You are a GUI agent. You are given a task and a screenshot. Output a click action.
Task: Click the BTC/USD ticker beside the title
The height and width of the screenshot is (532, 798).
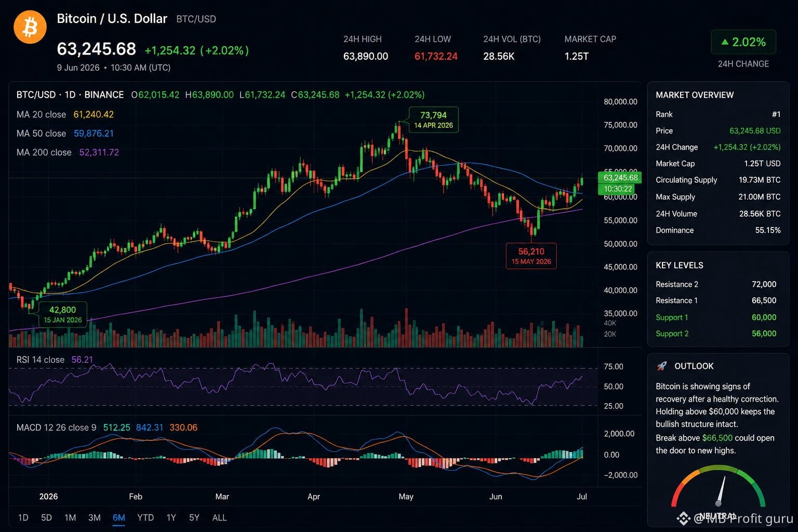(196, 19)
